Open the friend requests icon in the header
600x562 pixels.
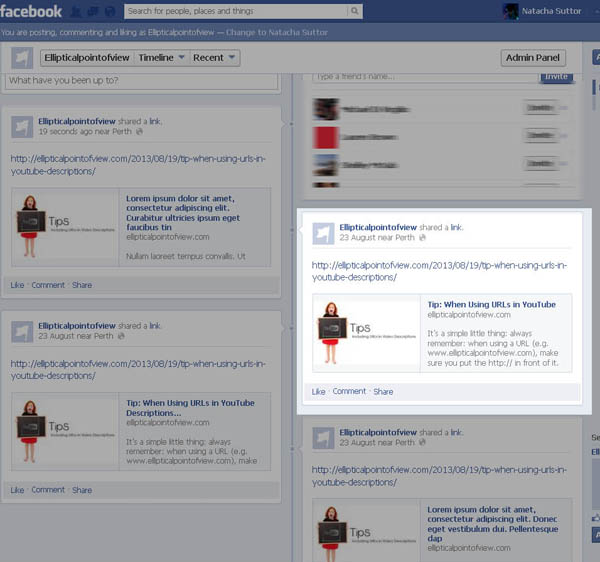76,12
